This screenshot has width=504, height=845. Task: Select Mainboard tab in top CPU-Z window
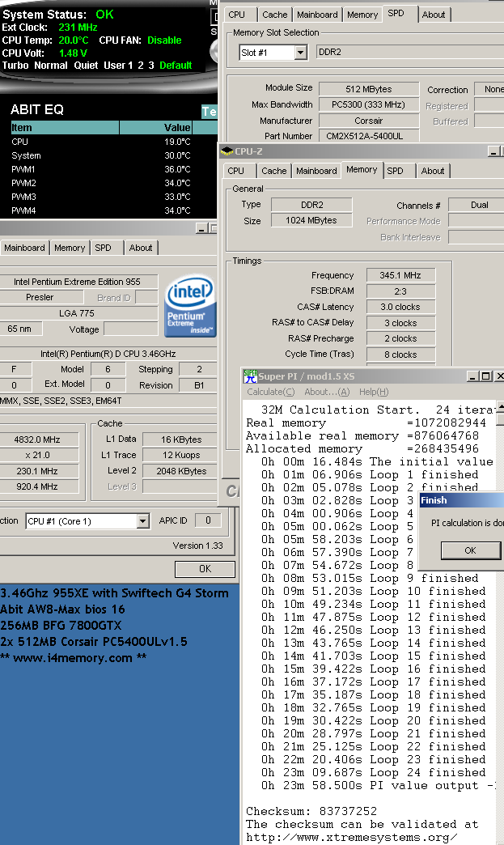[x=317, y=15]
